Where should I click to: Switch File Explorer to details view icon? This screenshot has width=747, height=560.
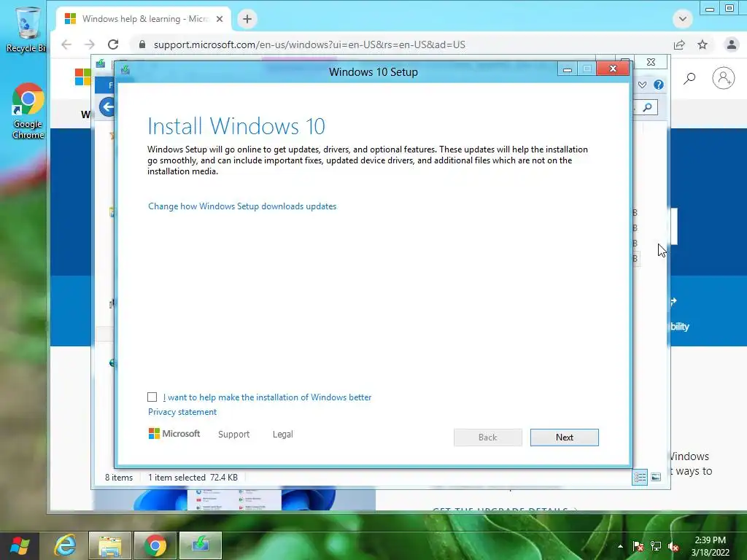[639, 477]
